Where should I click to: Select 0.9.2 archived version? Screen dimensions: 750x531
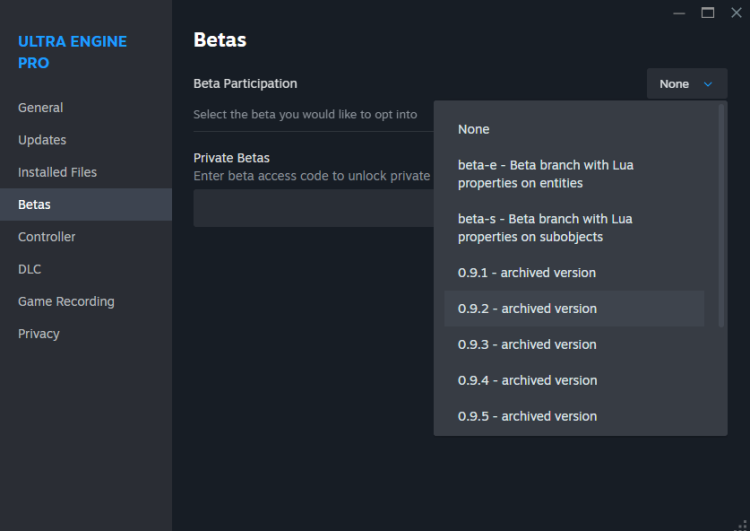coord(527,309)
